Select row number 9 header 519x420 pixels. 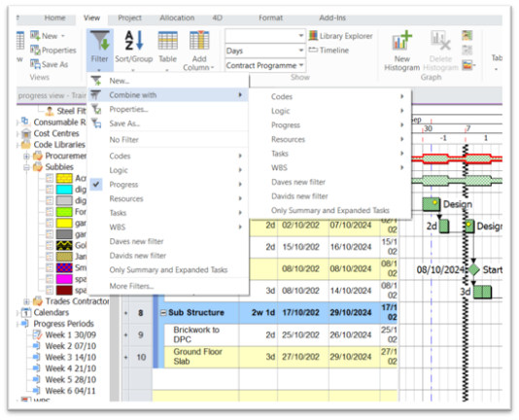pyautogui.click(x=141, y=334)
